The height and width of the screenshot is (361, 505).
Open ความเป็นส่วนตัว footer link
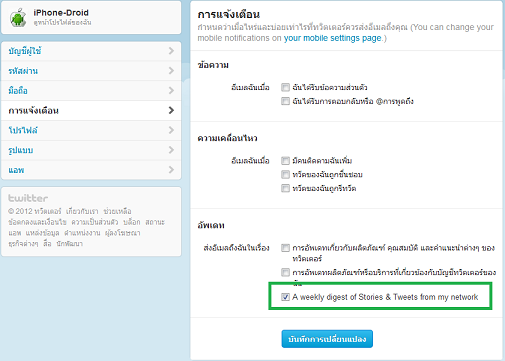pyautogui.click(x=95, y=222)
